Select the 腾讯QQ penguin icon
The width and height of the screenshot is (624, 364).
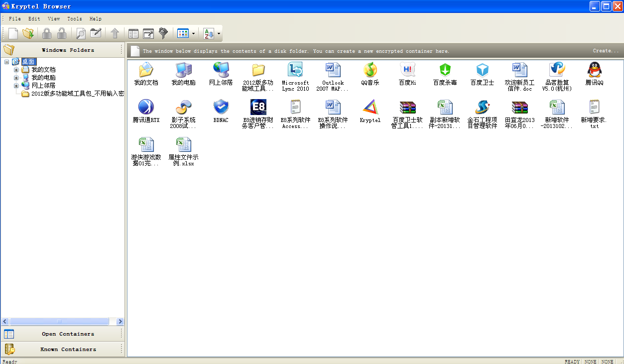click(x=594, y=74)
